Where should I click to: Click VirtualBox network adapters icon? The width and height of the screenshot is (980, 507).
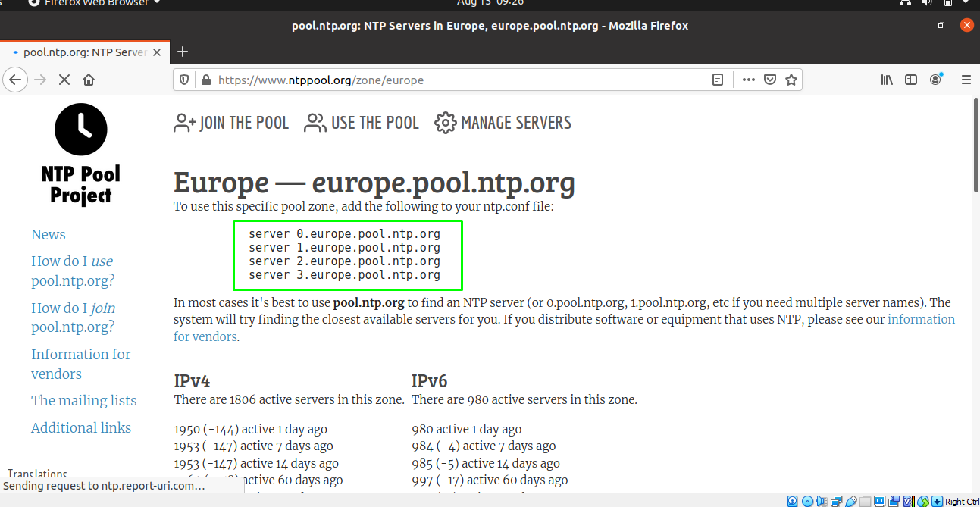[x=836, y=501]
